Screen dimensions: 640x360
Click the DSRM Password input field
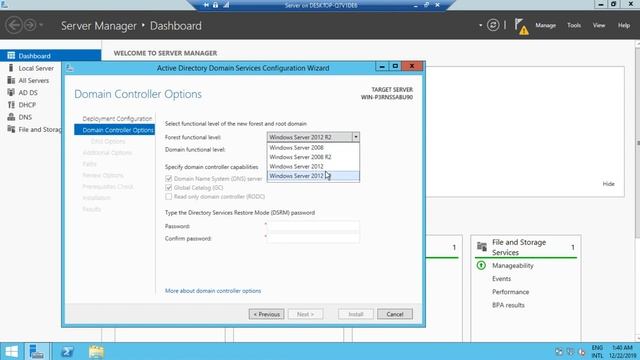[x=313, y=226]
